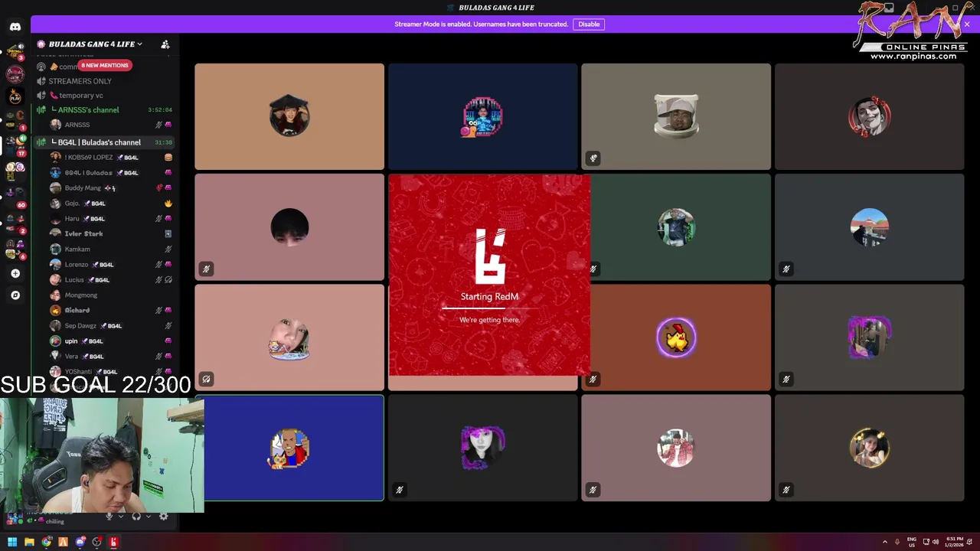Toggle microphone mute in user panel

[x=109, y=517]
